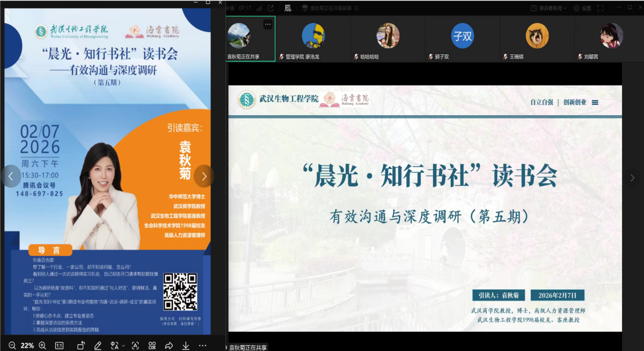This screenshot has width=644, height=351.
Task: Show image at actual 1:1 size
Action: click(59, 345)
